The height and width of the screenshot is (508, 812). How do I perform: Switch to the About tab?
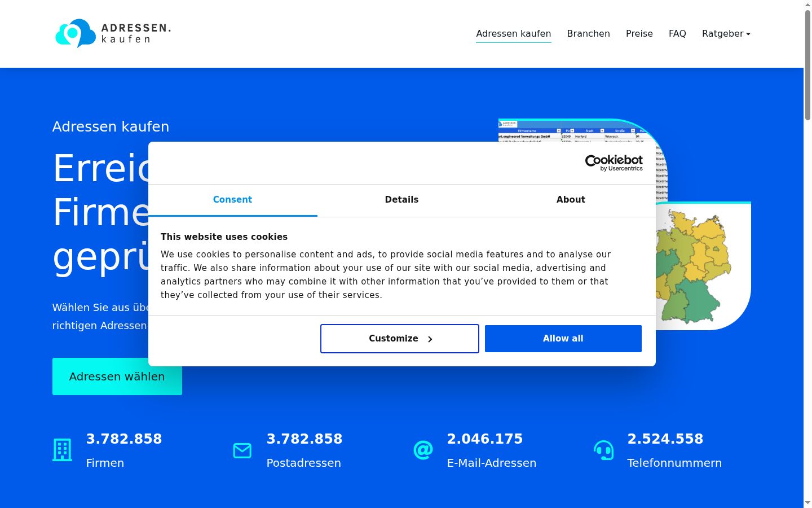[x=571, y=200]
